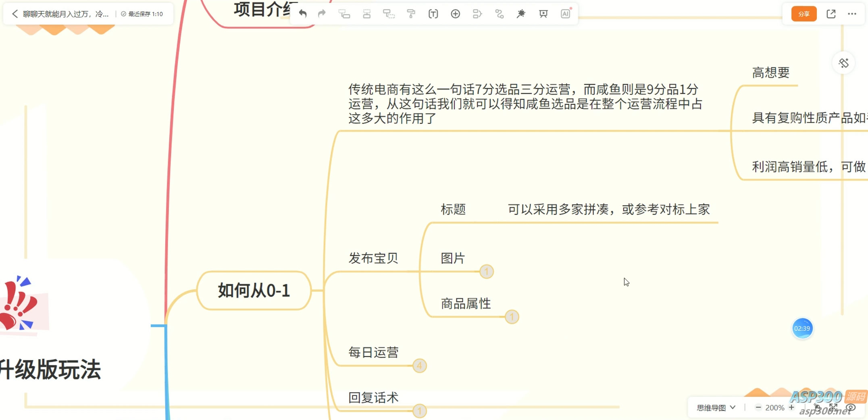The width and height of the screenshot is (868, 420).
Task: Select the 如何从0-1 topic node
Action: point(254,290)
